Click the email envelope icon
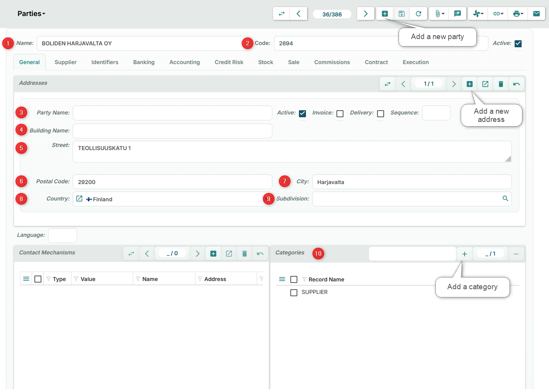Viewport: 549px width, 392px height. 536,14
